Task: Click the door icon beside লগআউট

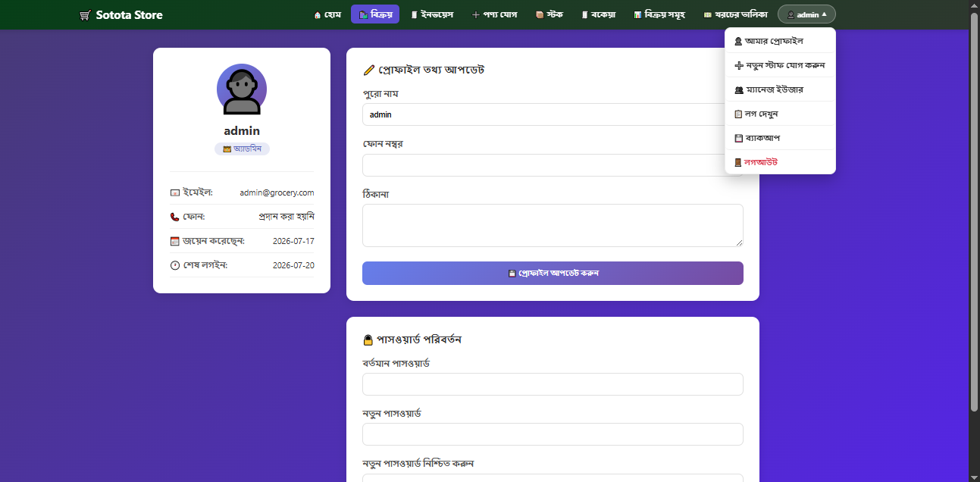Action: (738, 163)
